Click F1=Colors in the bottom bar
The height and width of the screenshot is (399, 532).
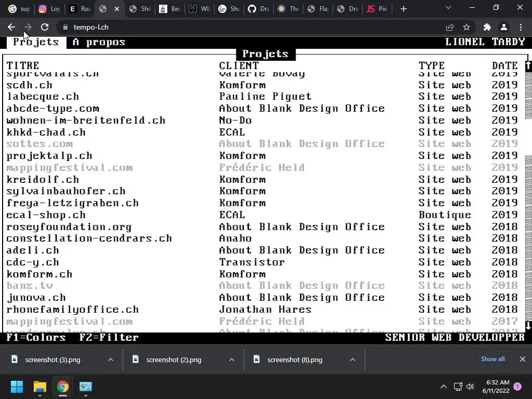(x=36, y=338)
